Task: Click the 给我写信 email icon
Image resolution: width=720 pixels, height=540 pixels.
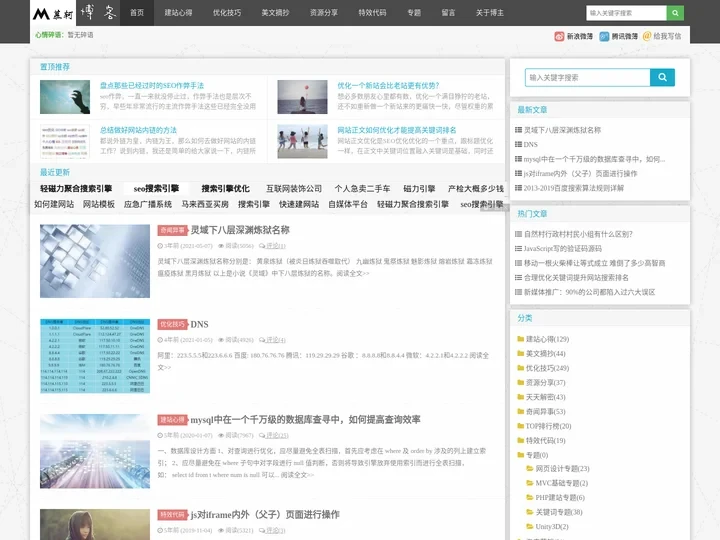Action: [647, 36]
